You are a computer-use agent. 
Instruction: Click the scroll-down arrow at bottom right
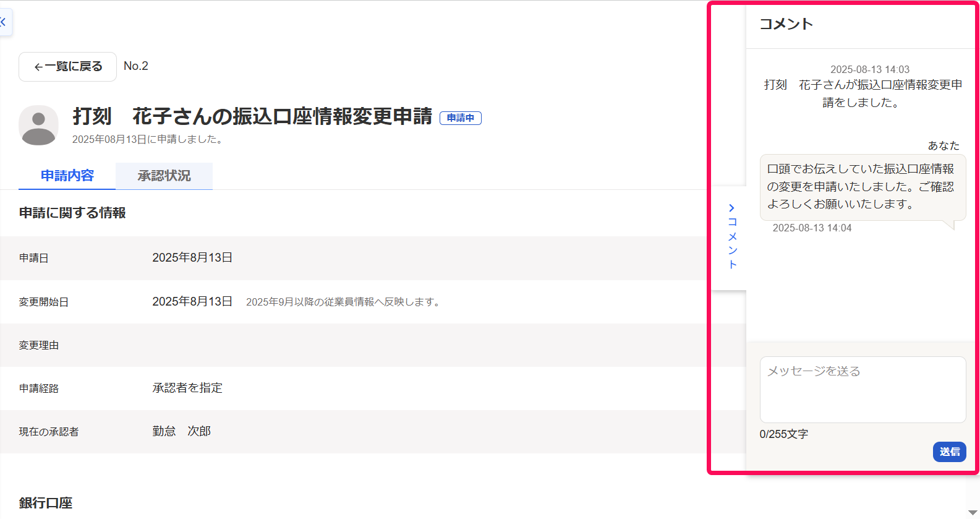973,513
